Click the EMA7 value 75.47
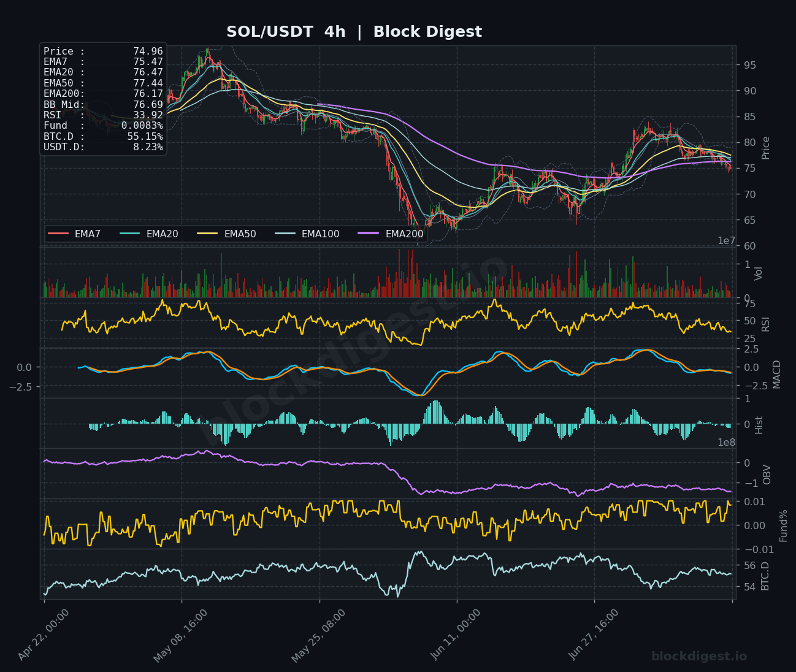Viewport: 796px width, 672px height. tap(148, 62)
